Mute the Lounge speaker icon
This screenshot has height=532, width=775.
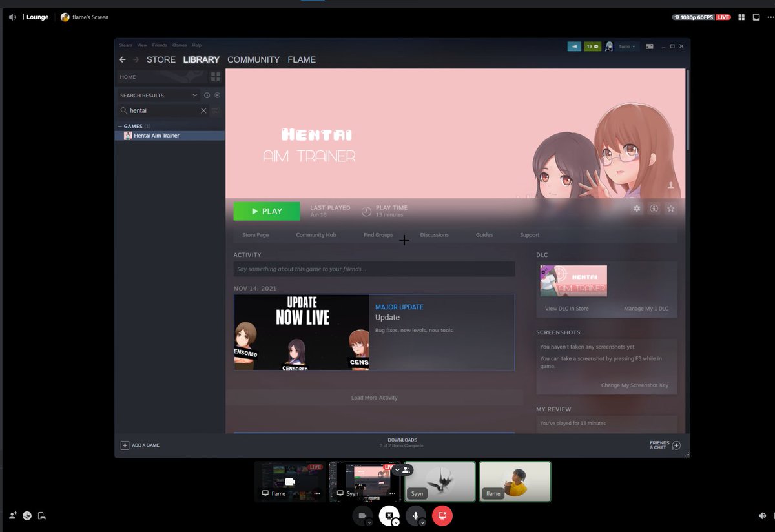(12, 17)
